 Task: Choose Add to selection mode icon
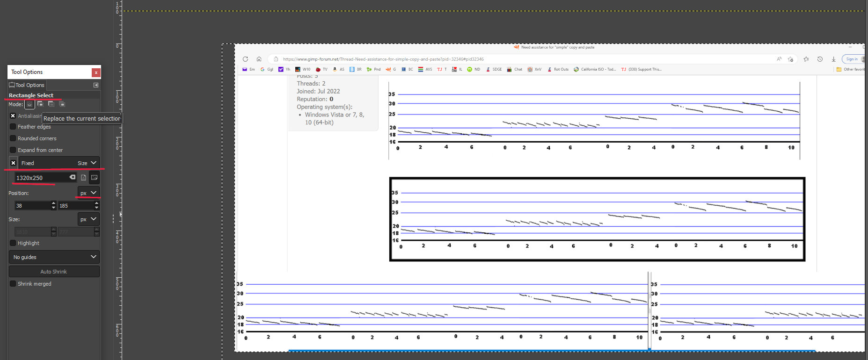(x=41, y=104)
